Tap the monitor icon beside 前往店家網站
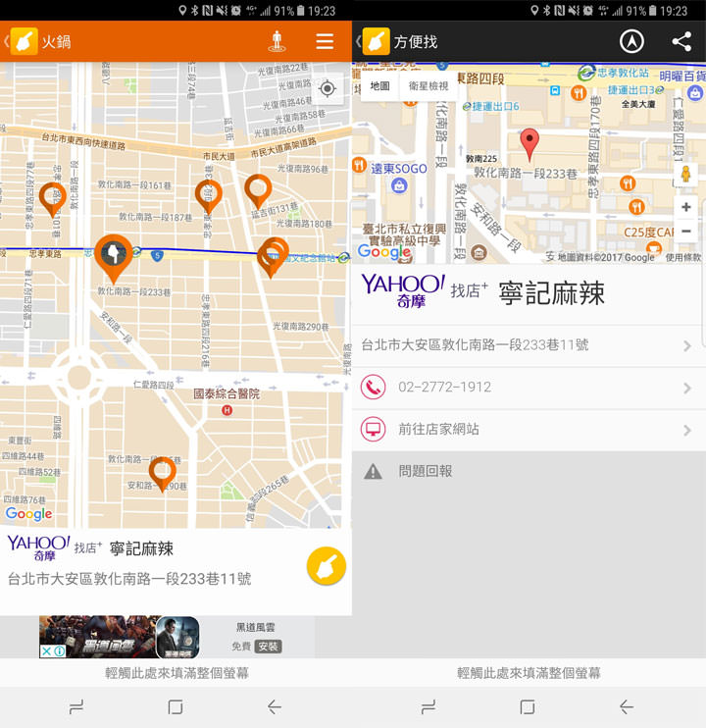 click(x=373, y=429)
